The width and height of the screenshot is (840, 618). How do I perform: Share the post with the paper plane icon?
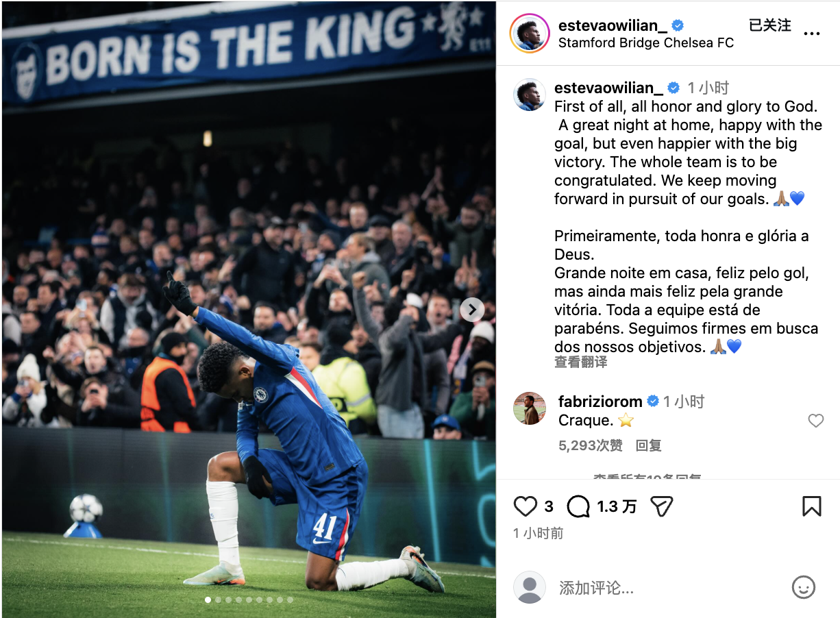[661, 506]
